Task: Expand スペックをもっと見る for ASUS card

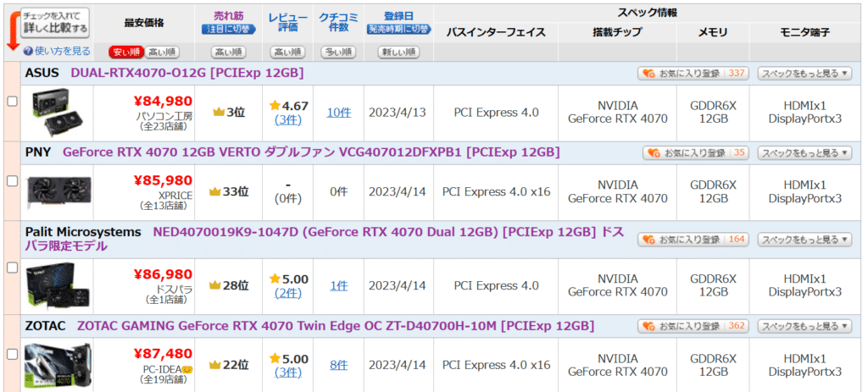Action: click(804, 74)
